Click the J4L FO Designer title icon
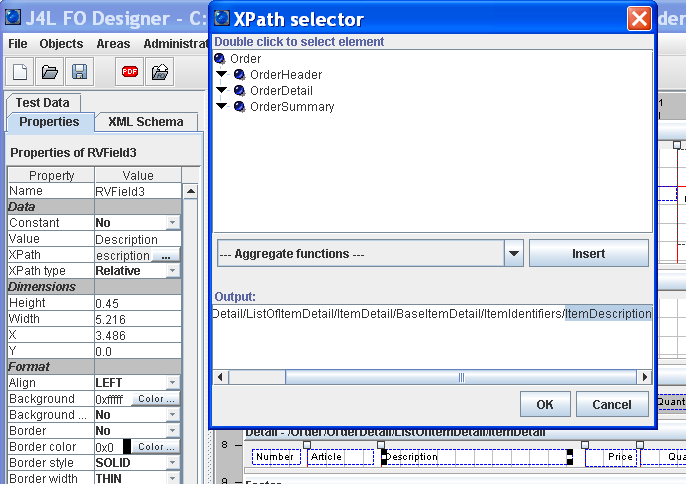Viewport: 686px width, 484px height. pos(13,17)
